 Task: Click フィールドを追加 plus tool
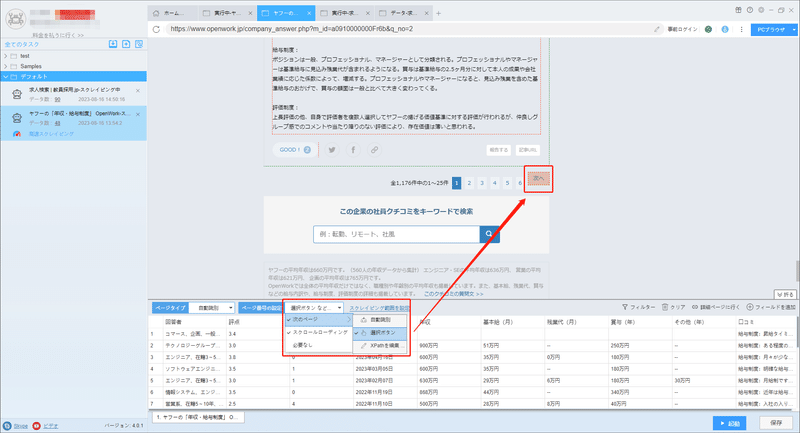pyautogui.click(x=771, y=307)
